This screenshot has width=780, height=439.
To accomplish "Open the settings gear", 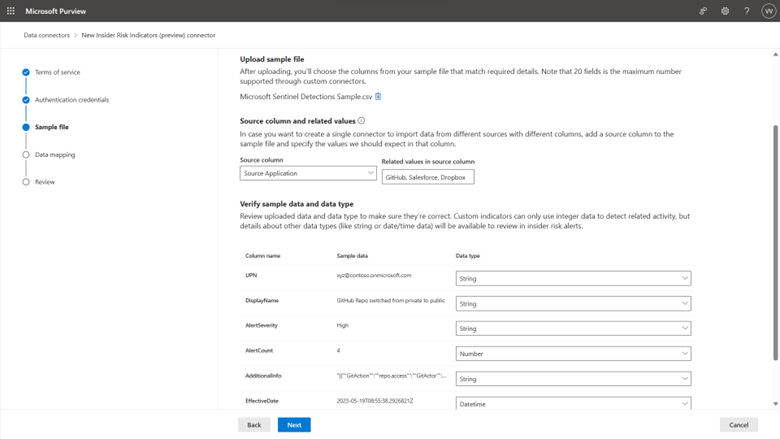I will [725, 11].
